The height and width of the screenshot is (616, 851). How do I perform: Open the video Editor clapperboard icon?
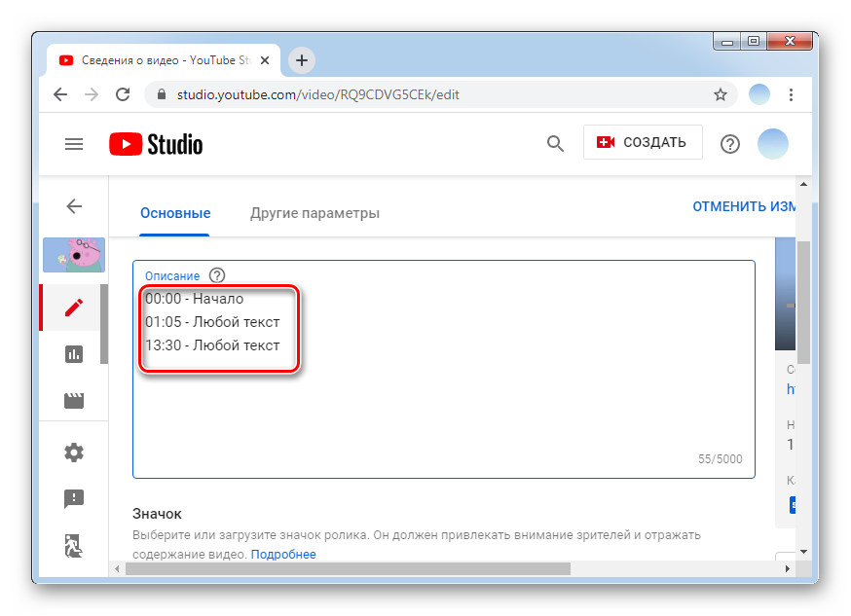[74, 401]
